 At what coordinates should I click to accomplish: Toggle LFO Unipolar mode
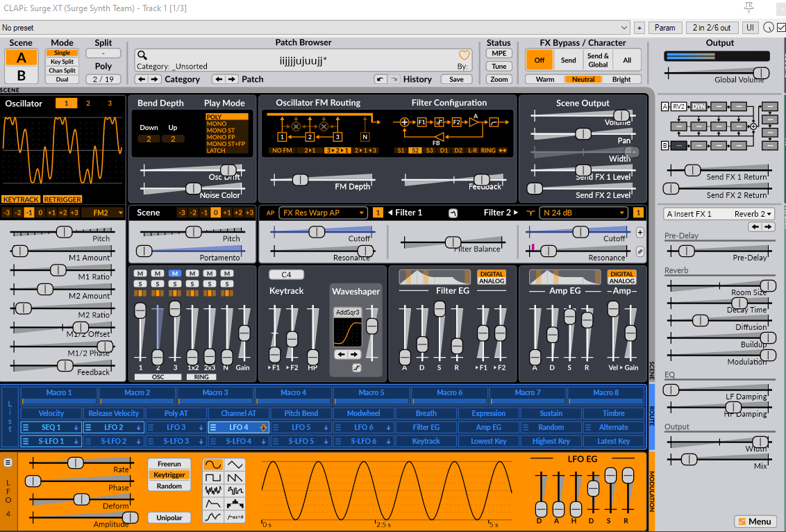(169, 517)
